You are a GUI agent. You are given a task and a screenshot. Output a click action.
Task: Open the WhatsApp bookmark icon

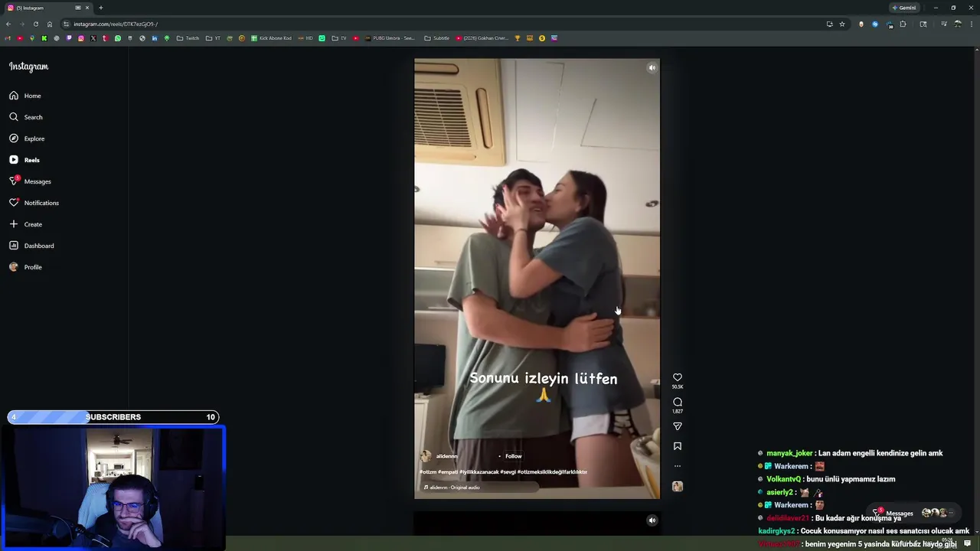tap(118, 38)
